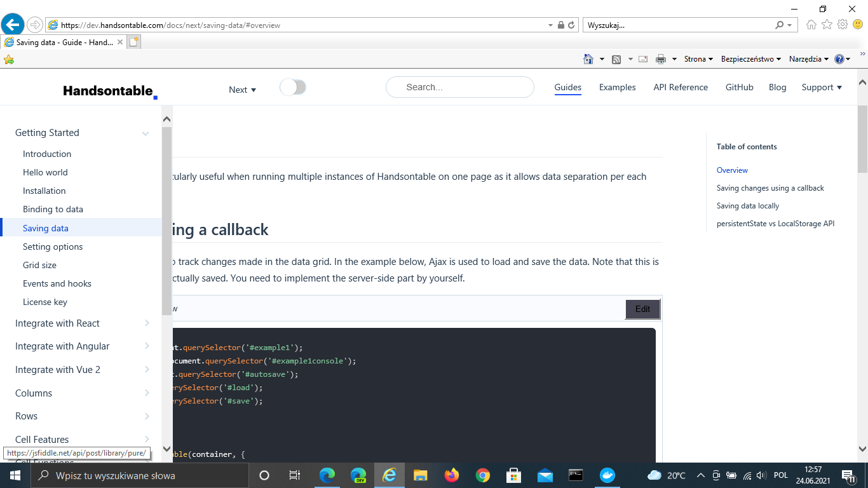Click the Read Mail envelope icon
This screenshot has width=868, height=488.
pyautogui.click(x=642, y=59)
